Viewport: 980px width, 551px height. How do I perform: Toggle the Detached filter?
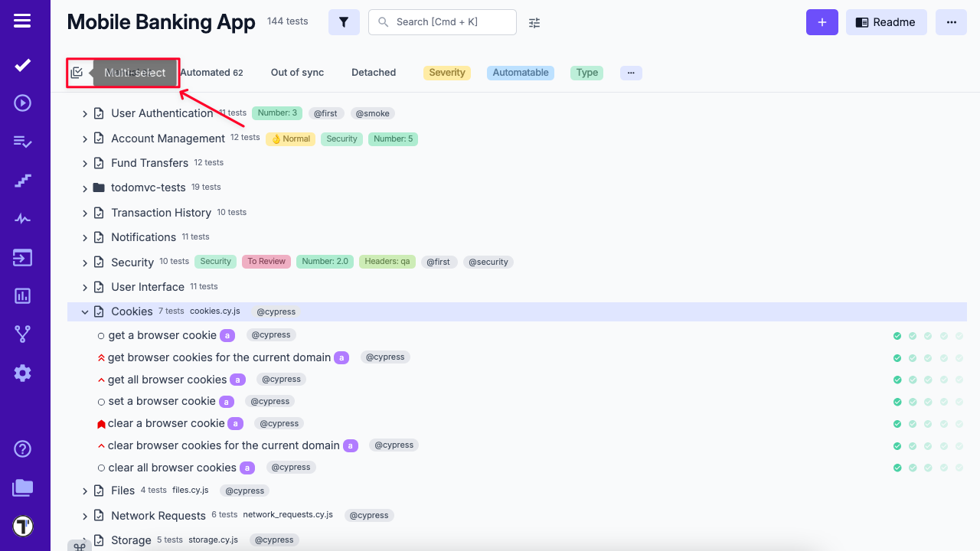pyautogui.click(x=374, y=72)
